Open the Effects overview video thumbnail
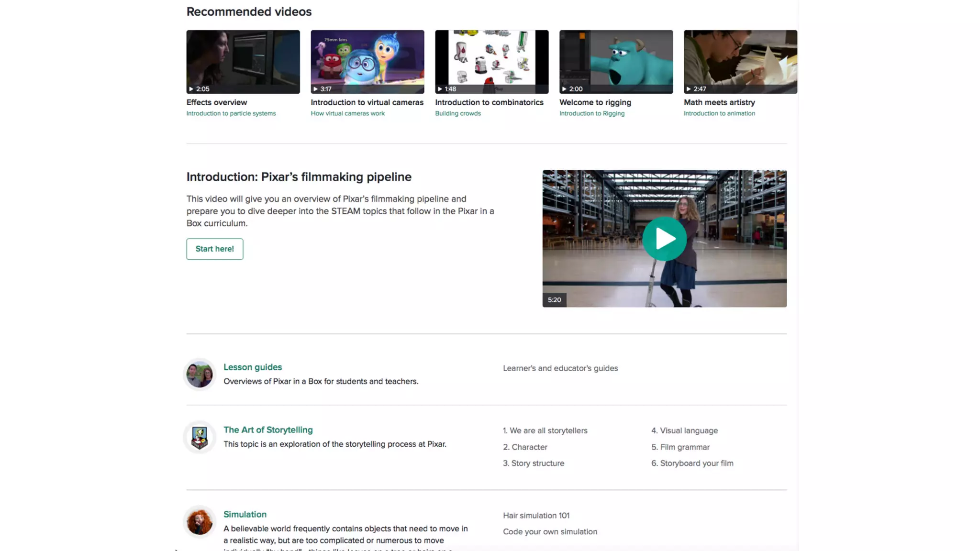 [243, 62]
